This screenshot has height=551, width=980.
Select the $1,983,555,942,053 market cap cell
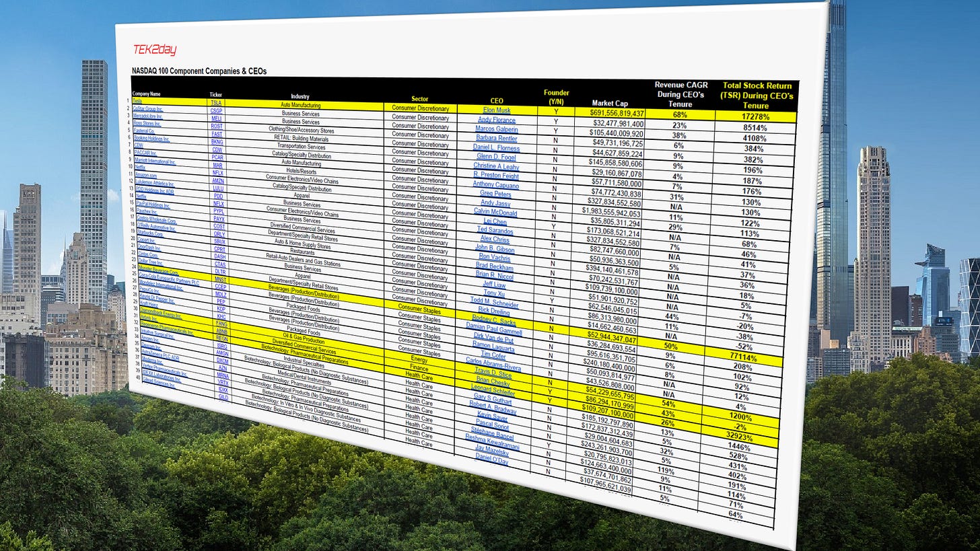click(611, 212)
